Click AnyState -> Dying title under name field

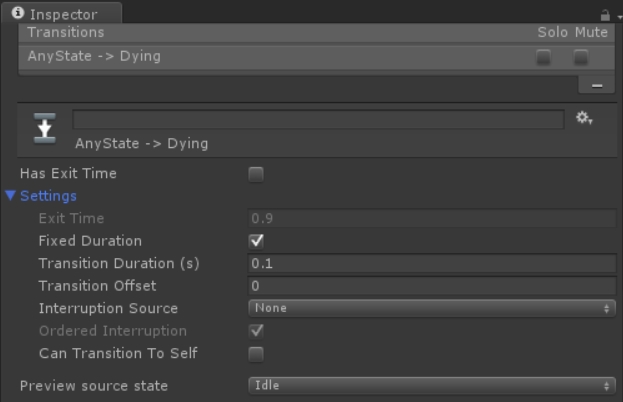(141, 143)
